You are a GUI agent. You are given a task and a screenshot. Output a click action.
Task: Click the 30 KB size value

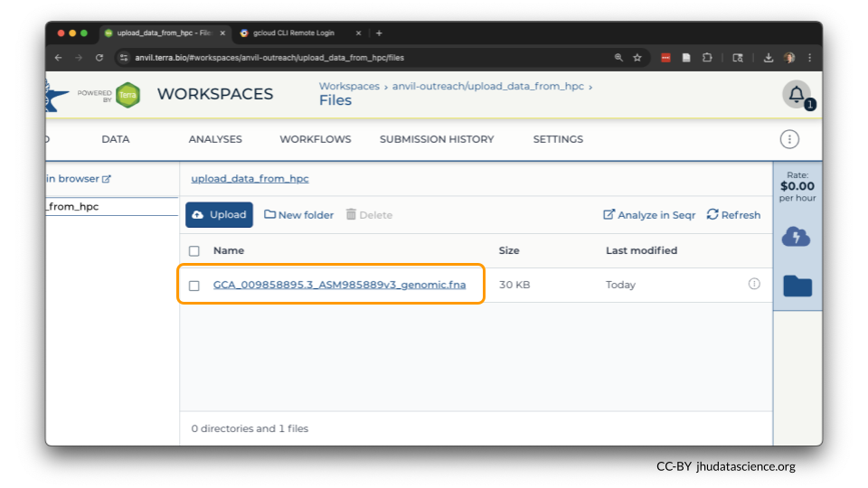[514, 285]
